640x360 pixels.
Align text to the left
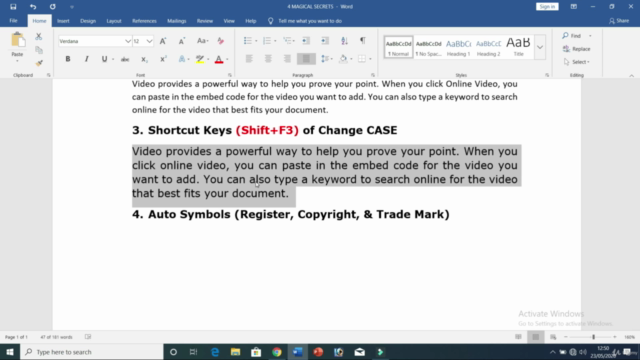(249, 59)
